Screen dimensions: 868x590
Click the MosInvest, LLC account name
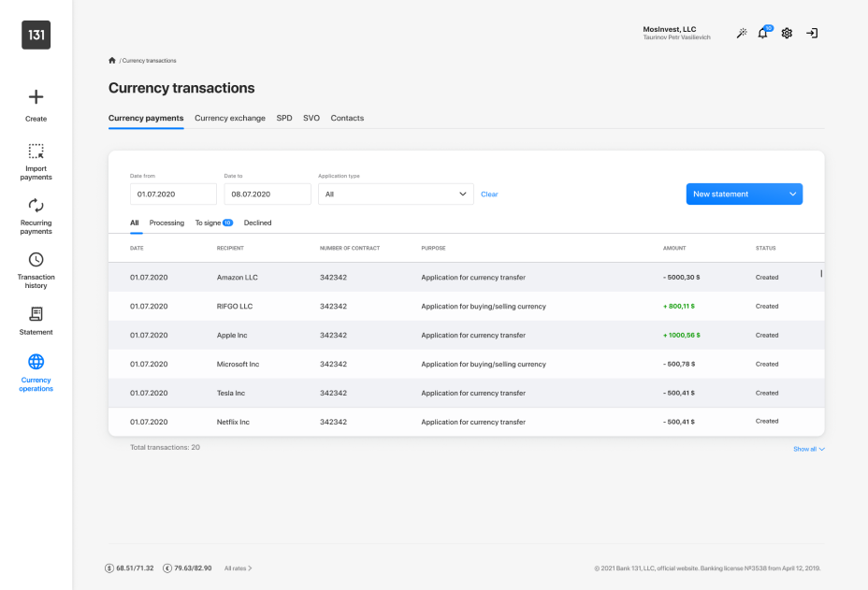tap(670, 29)
